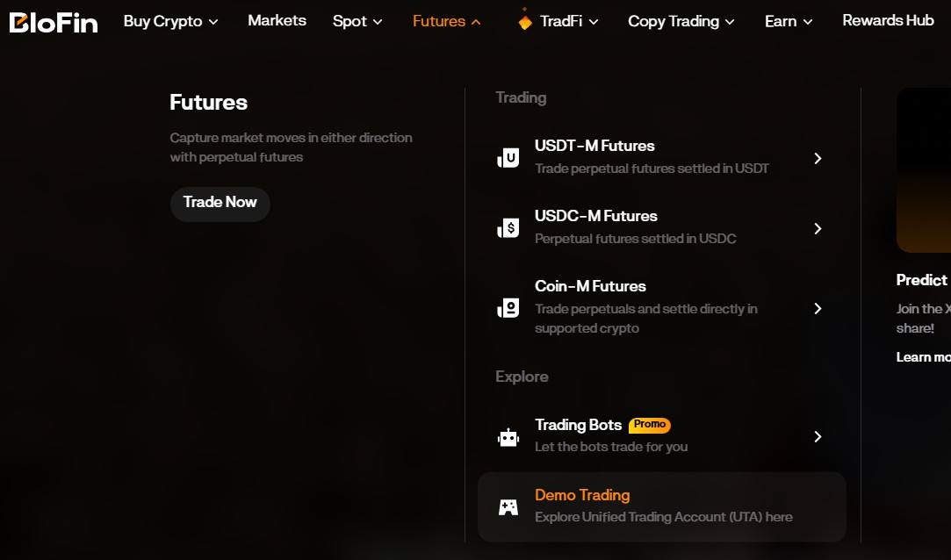Click the USDT-M Futures right arrow
Screen dimensions: 951x560
coord(818,158)
